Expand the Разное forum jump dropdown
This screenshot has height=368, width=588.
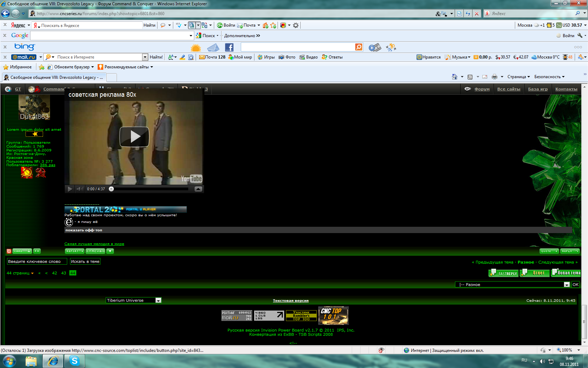click(567, 285)
